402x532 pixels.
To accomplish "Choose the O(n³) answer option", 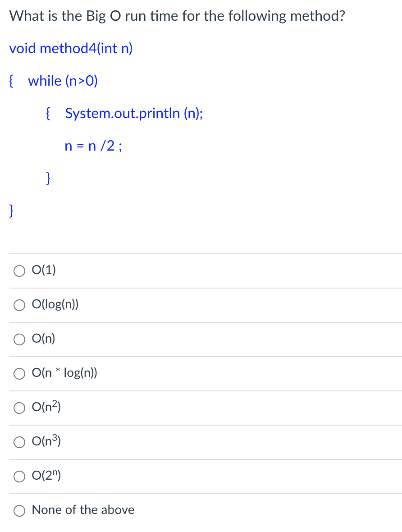I will click(19, 442).
